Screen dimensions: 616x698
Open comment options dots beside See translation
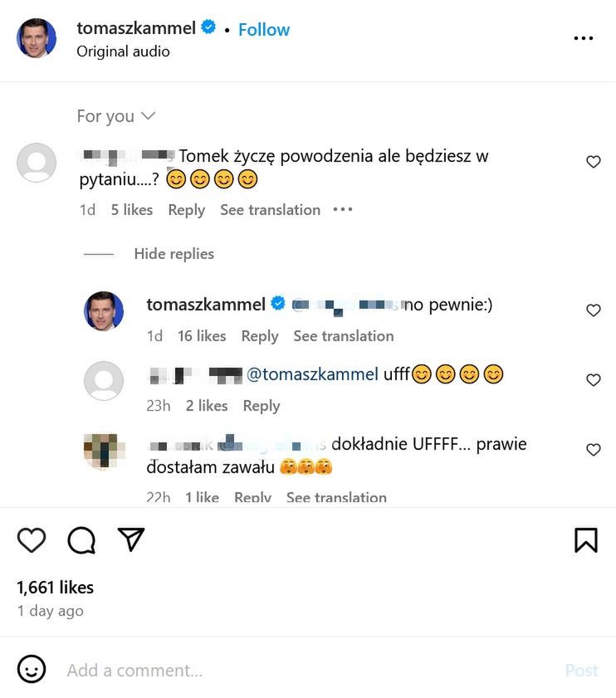(x=343, y=210)
